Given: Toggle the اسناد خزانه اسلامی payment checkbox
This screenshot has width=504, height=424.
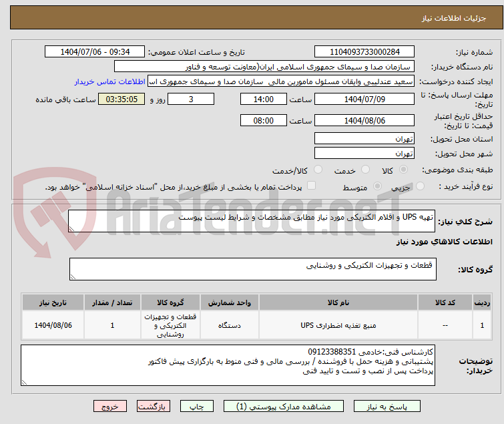Looking at the screenshot, I should point(311,186).
